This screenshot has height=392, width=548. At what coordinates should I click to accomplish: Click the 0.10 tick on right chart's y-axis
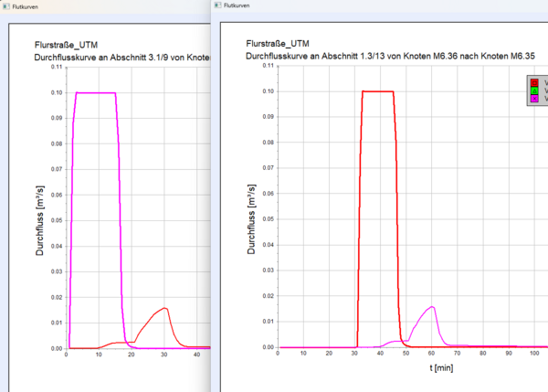coord(269,91)
